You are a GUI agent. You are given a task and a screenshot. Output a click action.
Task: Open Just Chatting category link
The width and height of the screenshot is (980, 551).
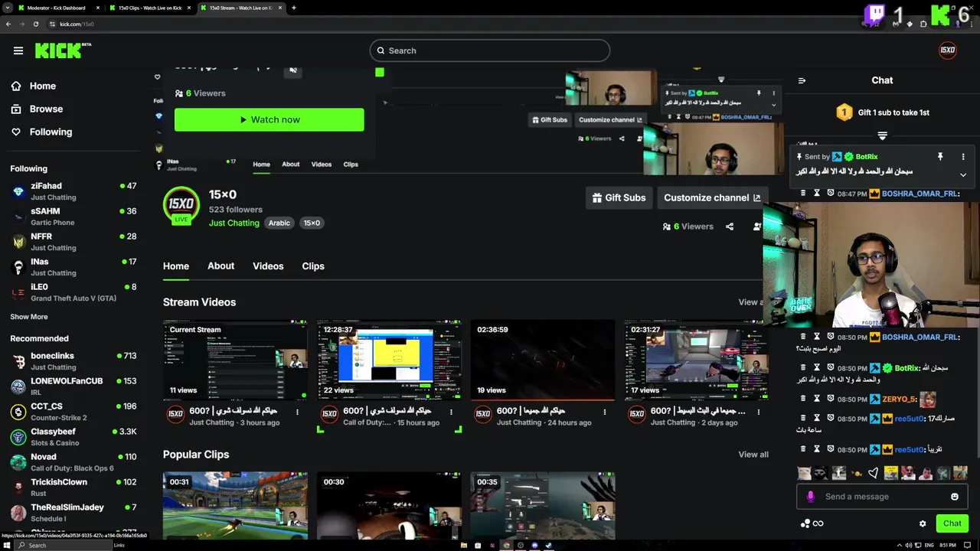point(234,223)
